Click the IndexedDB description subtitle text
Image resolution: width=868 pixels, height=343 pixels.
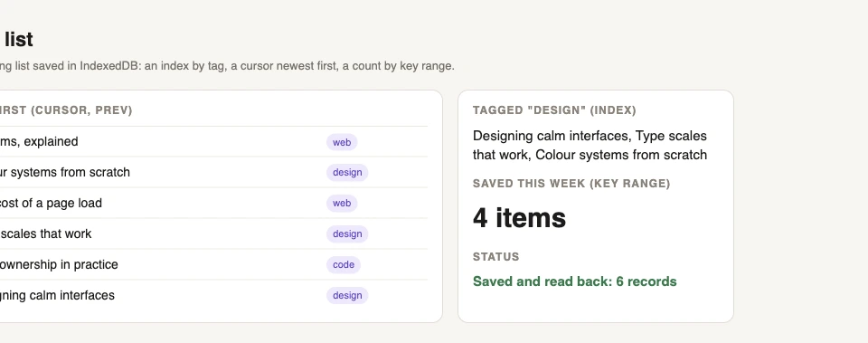coord(227,66)
